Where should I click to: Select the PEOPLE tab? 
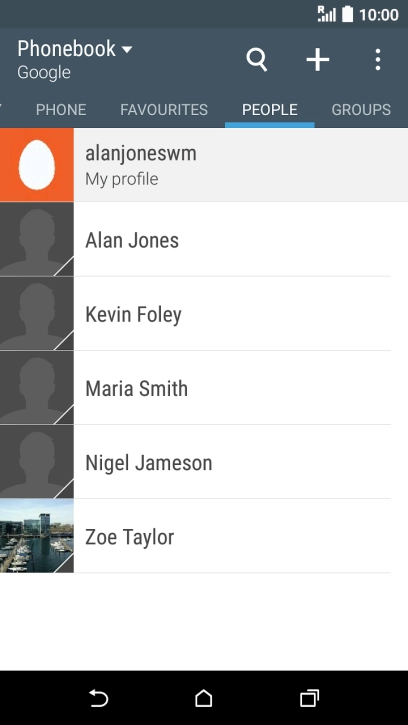click(270, 110)
